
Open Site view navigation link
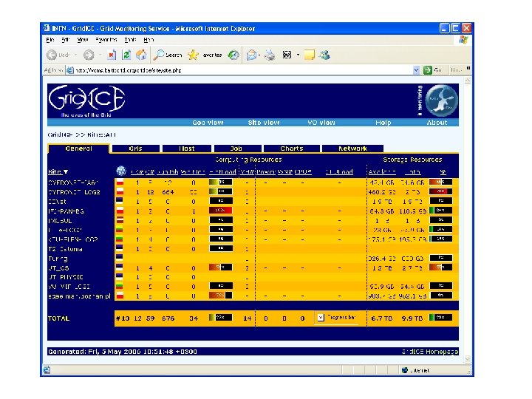[x=264, y=123]
